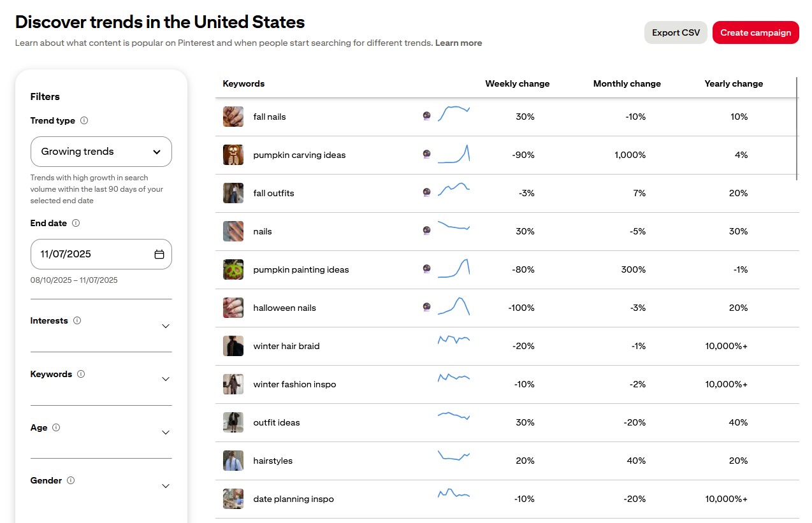Open the Learn more link

[458, 43]
